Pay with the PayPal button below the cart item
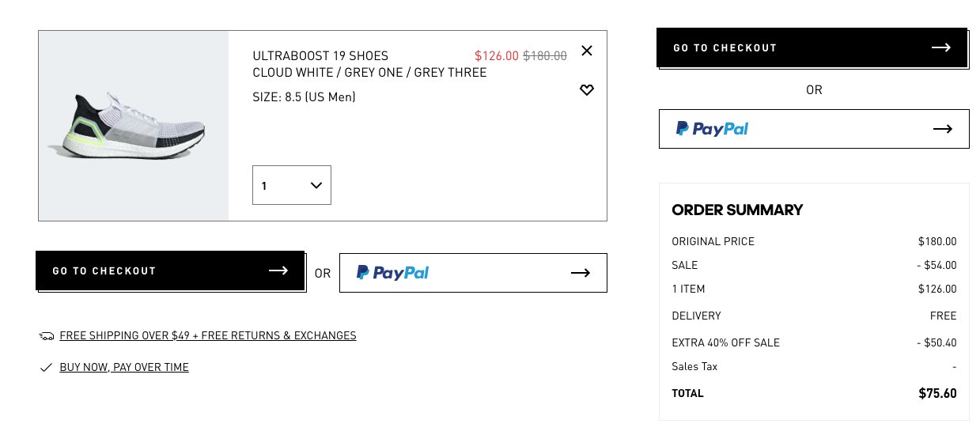 pos(473,273)
